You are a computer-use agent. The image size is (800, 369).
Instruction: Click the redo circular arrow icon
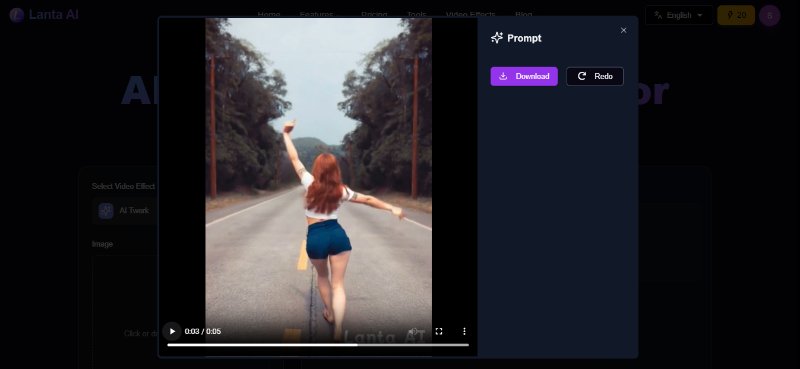[582, 76]
